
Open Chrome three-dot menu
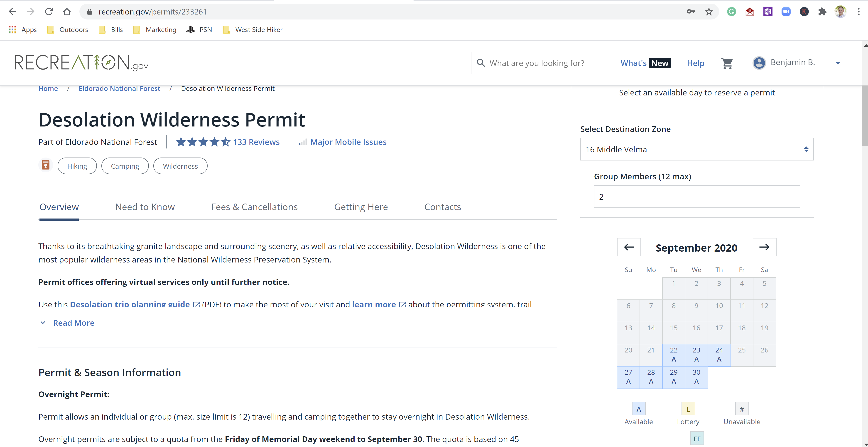(858, 12)
